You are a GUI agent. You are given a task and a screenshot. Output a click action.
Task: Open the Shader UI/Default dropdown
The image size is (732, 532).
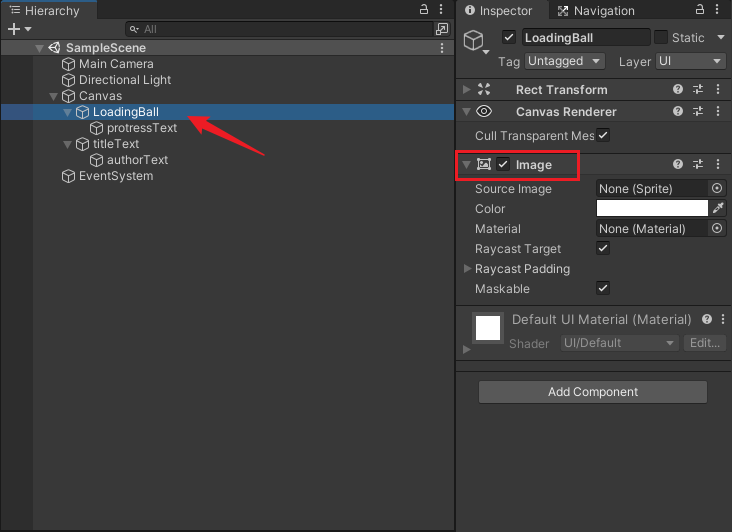click(619, 343)
